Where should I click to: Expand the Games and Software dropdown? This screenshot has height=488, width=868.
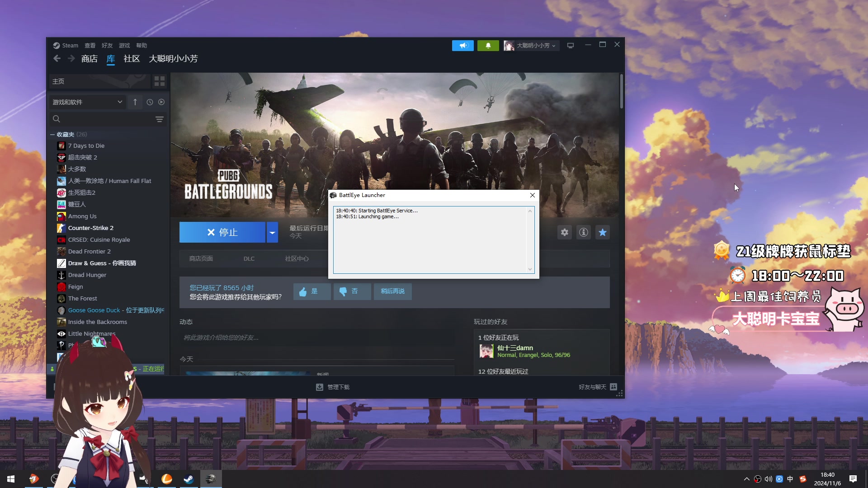pyautogui.click(x=87, y=102)
